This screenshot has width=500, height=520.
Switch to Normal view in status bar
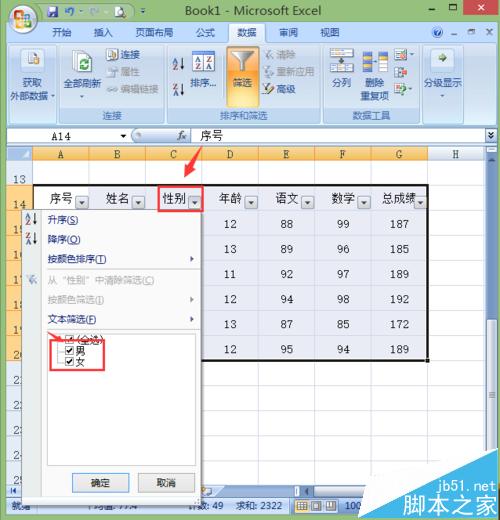[302, 506]
